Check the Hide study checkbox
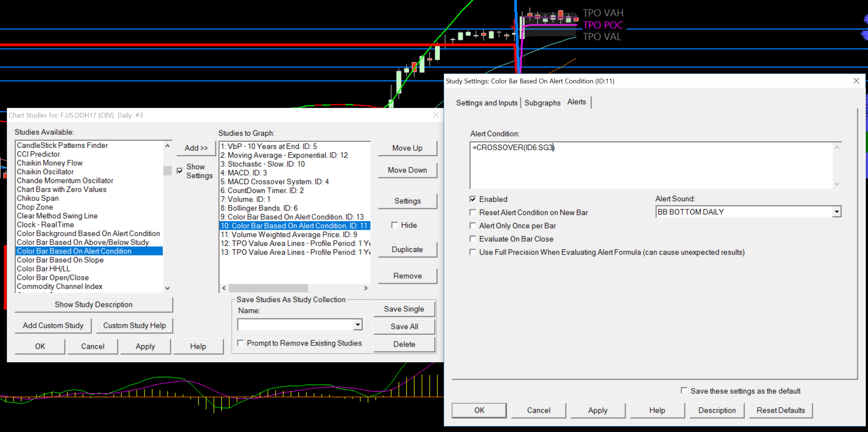The height and width of the screenshot is (432, 868). [x=395, y=225]
